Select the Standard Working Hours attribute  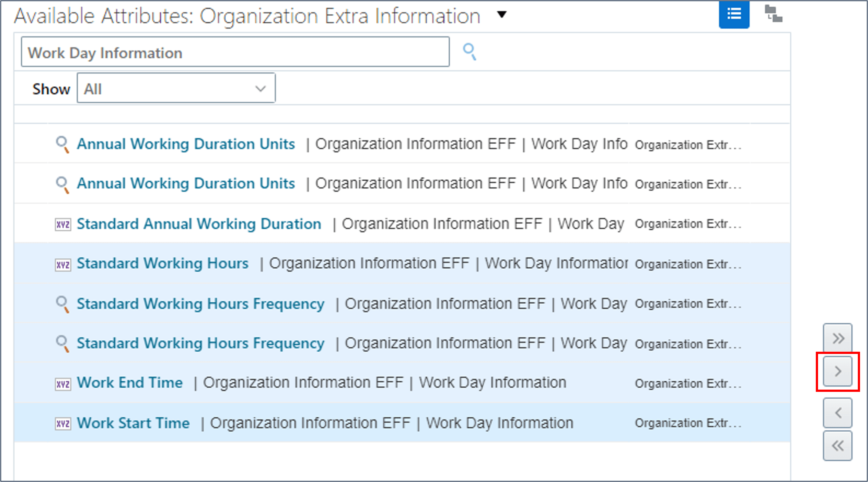point(162,263)
